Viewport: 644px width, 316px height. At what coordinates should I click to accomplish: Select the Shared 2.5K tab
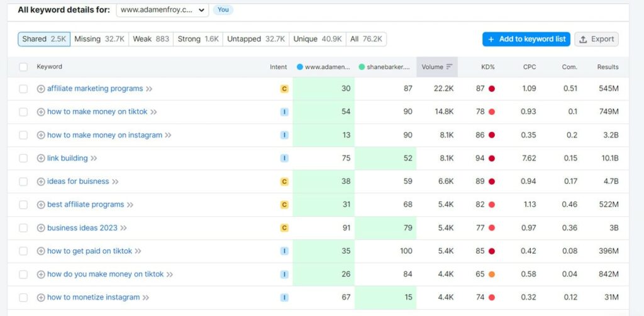click(44, 39)
